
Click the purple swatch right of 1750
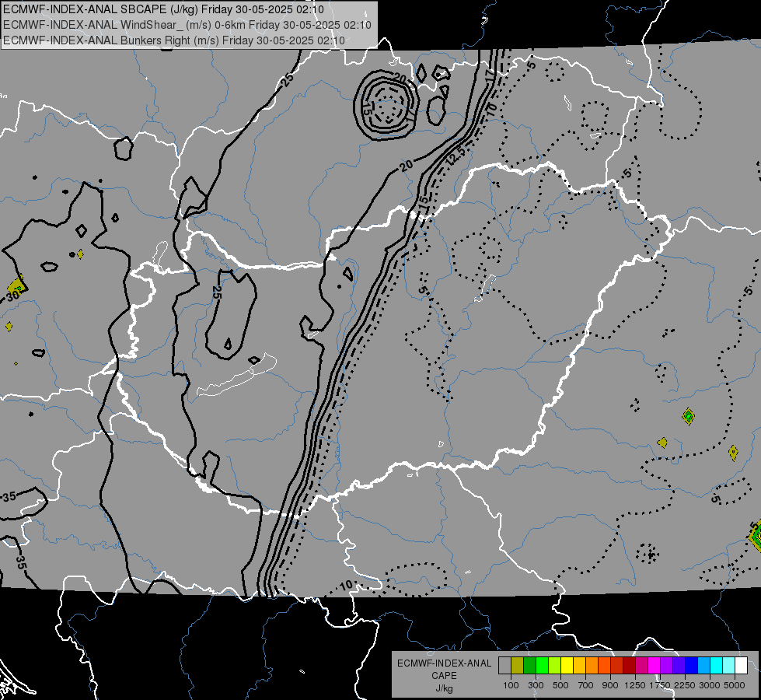tap(667, 666)
